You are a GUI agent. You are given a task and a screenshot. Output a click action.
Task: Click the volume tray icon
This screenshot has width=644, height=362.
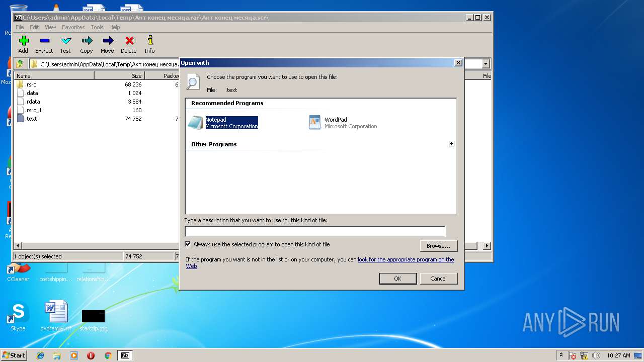(596, 355)
